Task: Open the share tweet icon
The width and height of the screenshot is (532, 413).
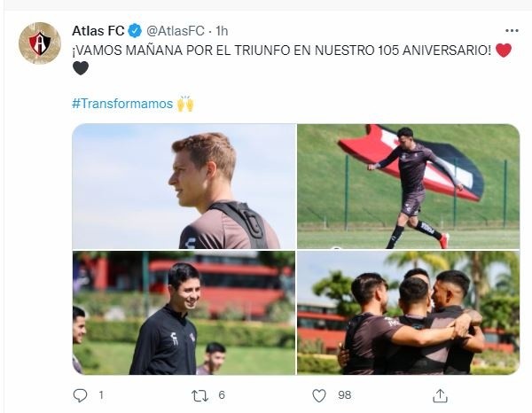Action: click(440, 395)
